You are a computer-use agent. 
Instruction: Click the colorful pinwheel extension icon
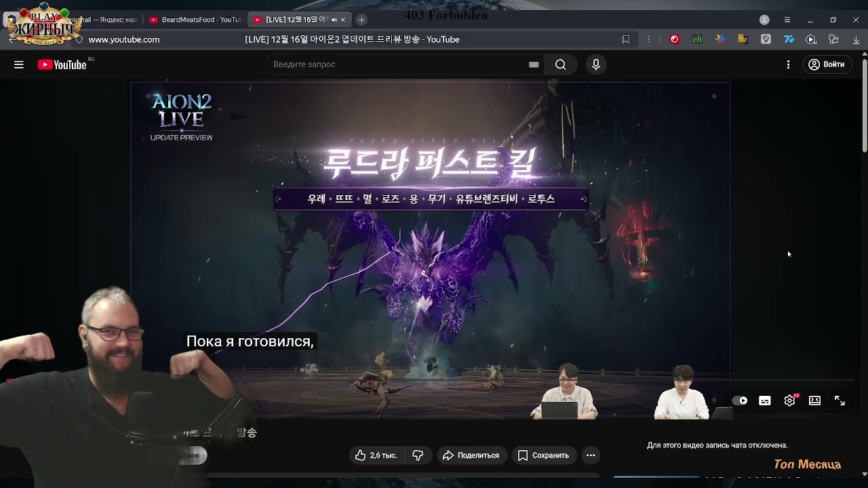pos(719,39)
